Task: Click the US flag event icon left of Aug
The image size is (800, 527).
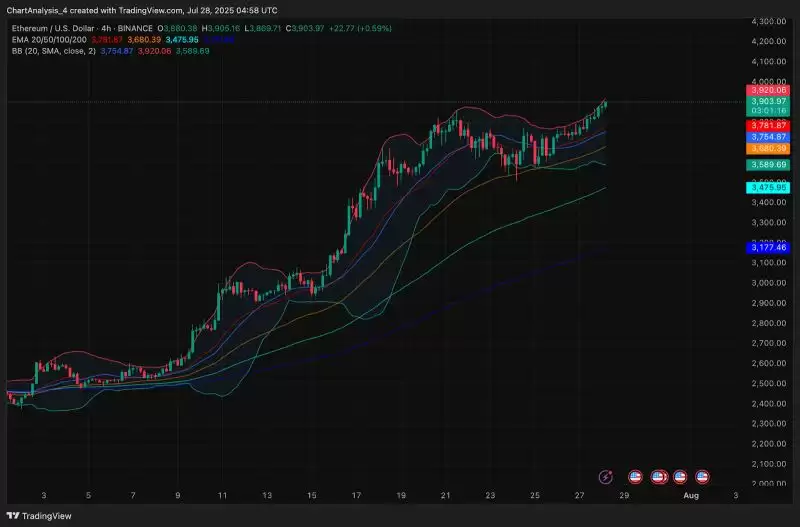Action: point(680,478)
